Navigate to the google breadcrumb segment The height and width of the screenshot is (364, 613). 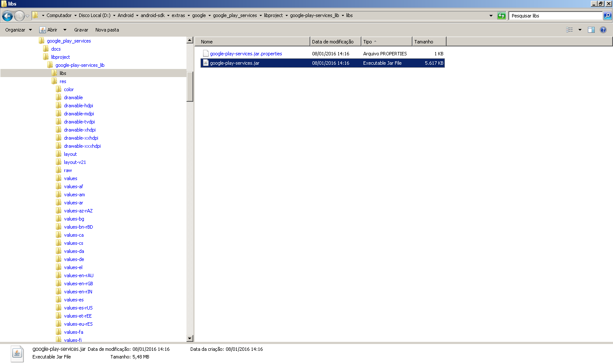[199, 15]
